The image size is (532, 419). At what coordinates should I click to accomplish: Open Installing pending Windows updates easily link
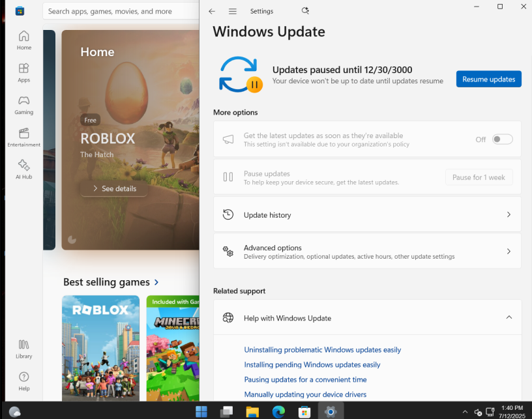click(312, 364)
